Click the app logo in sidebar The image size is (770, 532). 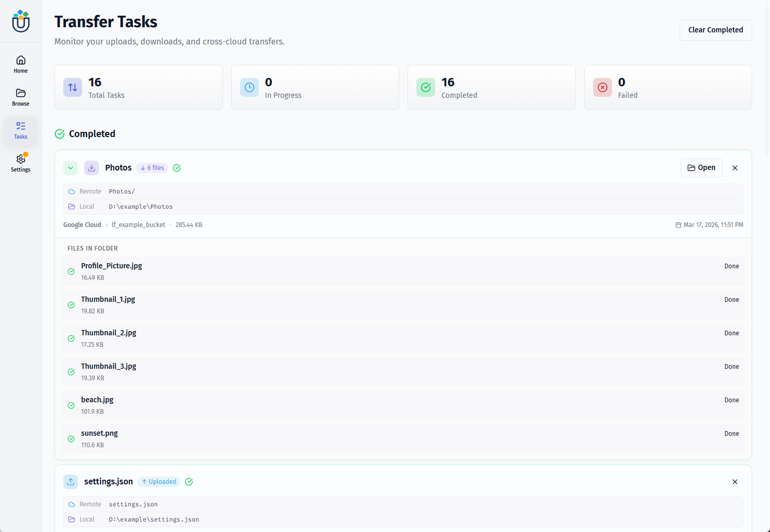coord(21,21)
